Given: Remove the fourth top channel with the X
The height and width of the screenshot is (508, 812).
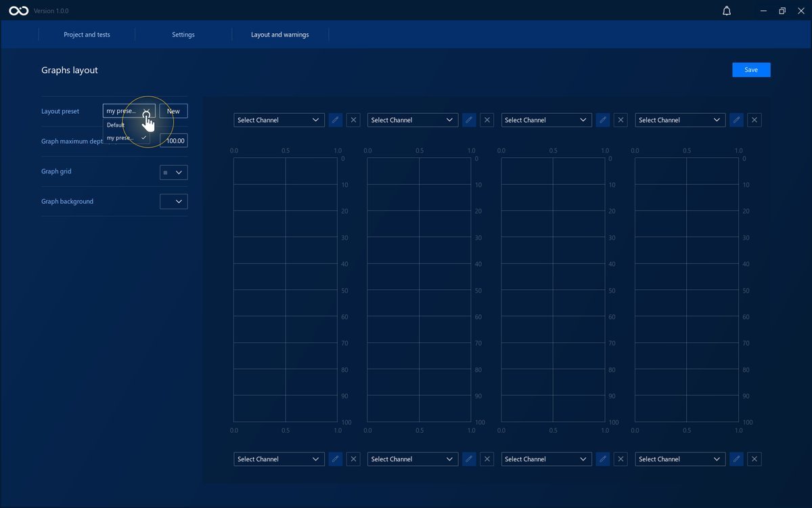Looking at the screenshot, I should (x=754, y=120).
